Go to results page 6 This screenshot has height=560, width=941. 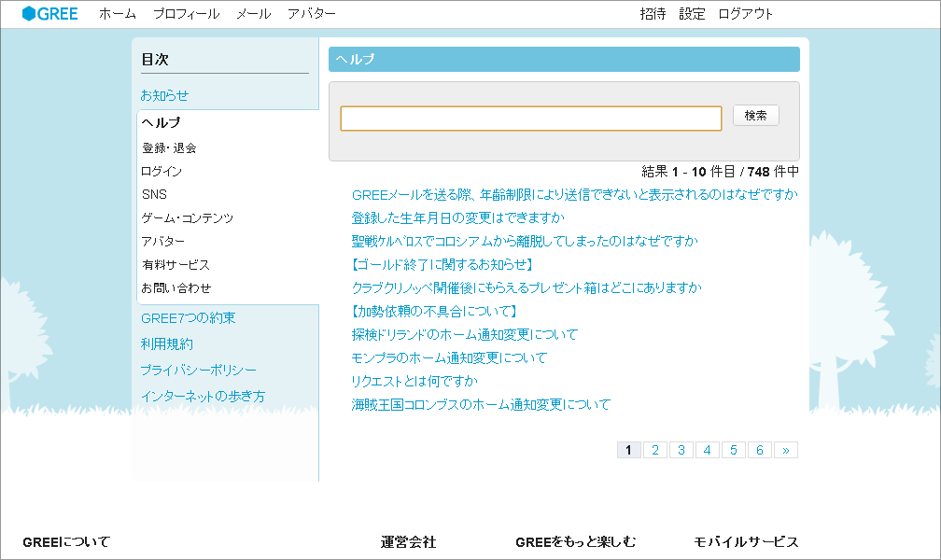coord(760,450)
